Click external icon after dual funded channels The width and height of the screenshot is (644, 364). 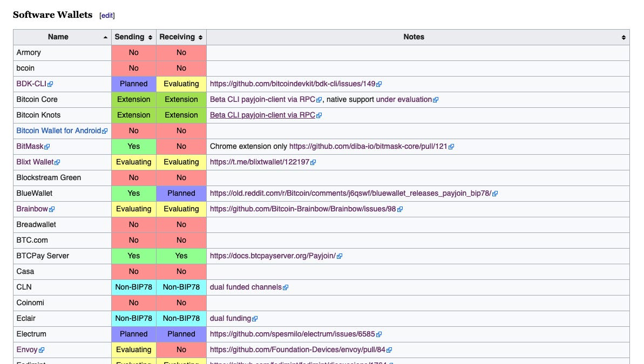286,287
